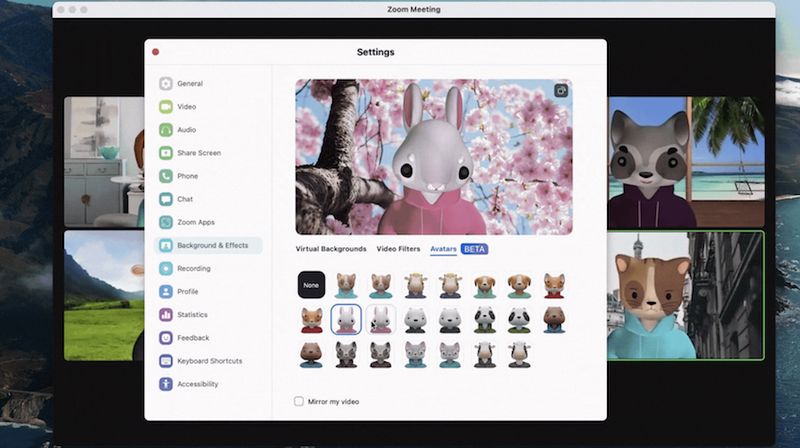
Task: Select the Avatars tab
Action: (443, 249)
